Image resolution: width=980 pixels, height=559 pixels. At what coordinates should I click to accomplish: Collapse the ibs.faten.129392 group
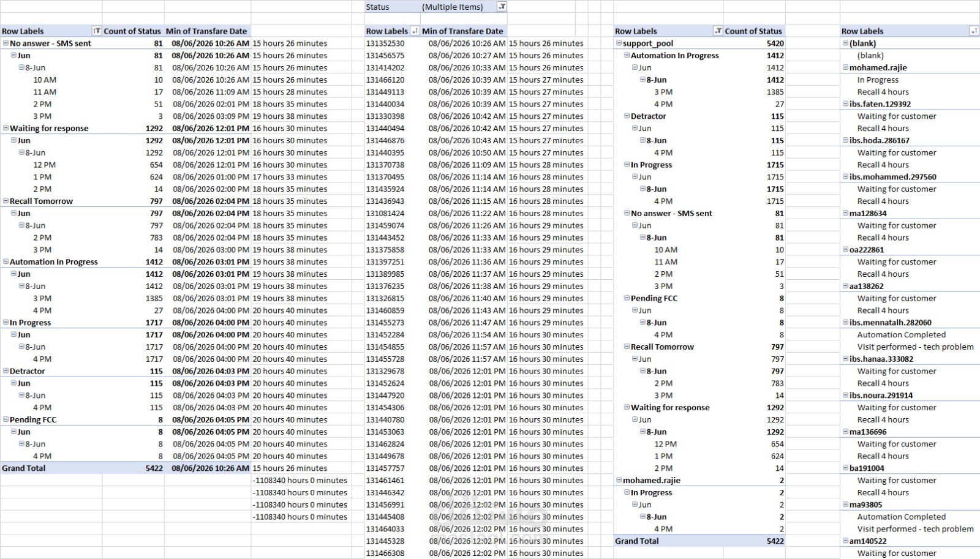[845, 103]
